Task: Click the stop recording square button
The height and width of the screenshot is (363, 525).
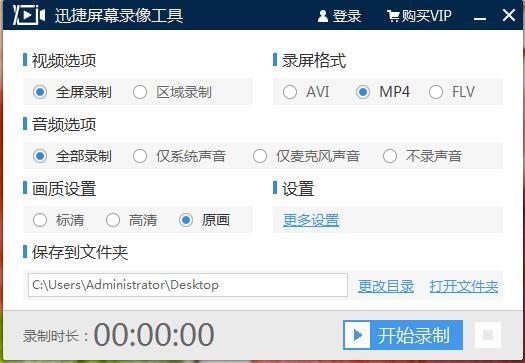Action: [488, 335]
